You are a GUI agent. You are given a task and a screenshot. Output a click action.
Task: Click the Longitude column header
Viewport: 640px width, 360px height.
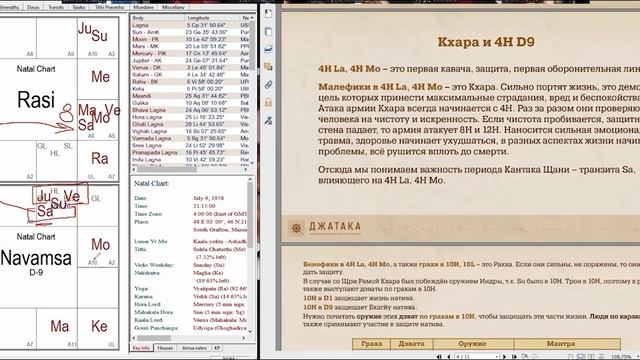212,18
